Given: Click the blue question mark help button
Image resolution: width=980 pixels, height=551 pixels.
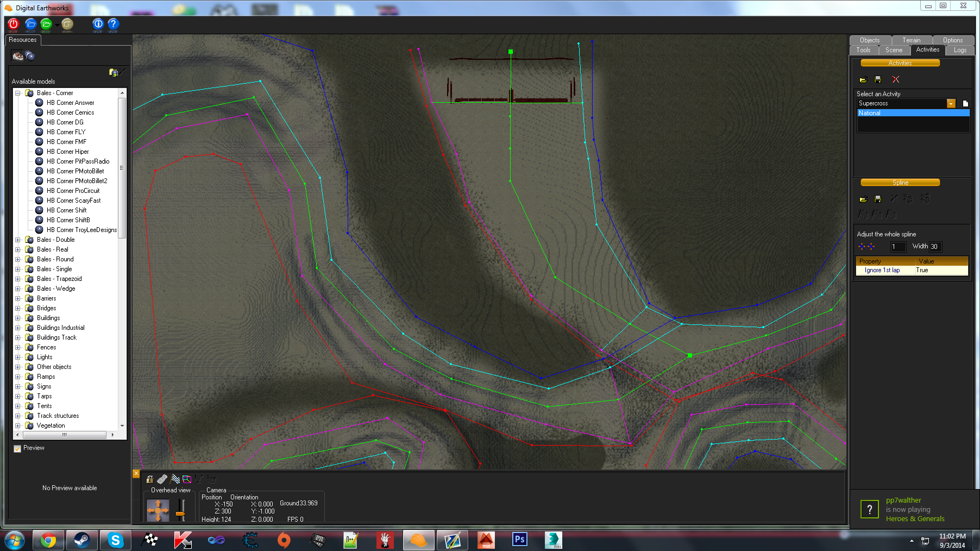Looking at the screenshot, I should tap(113, 24).
